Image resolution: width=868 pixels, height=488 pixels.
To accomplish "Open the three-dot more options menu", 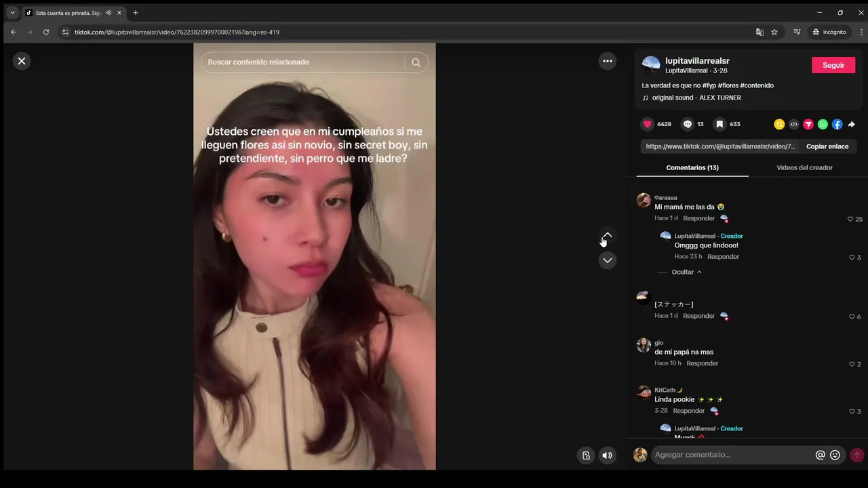I will tap(608, 61).
